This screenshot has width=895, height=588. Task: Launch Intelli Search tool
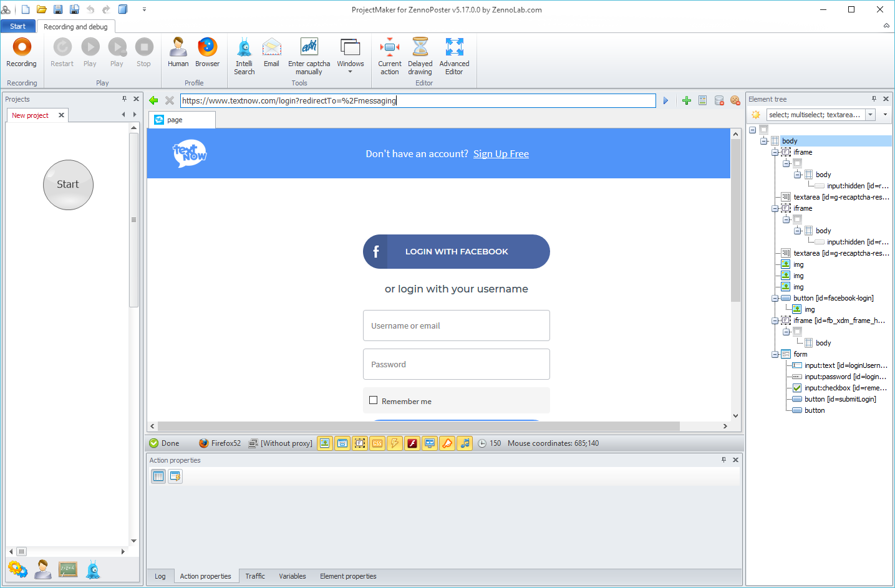[244, 56]
